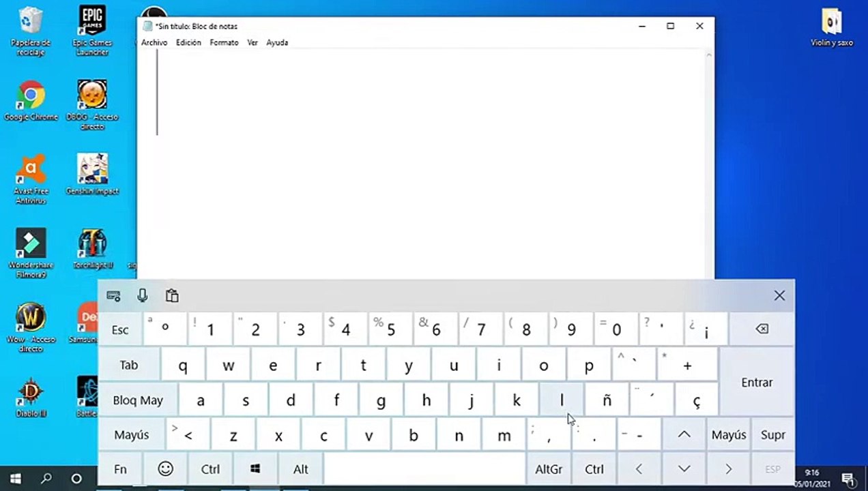The height and width of the screenshot is (491, 868).
Task: Click the emoji smiley key
Action: pyautogui.click(x=165, y=468)
